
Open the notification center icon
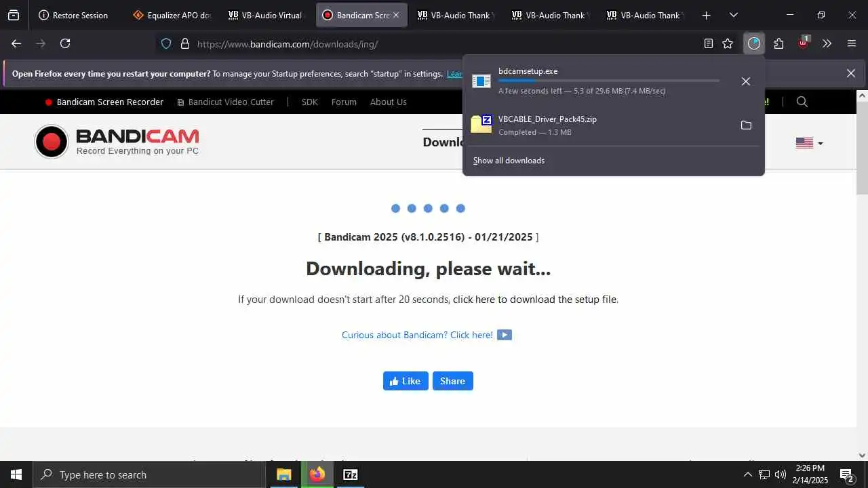[846, 474]
